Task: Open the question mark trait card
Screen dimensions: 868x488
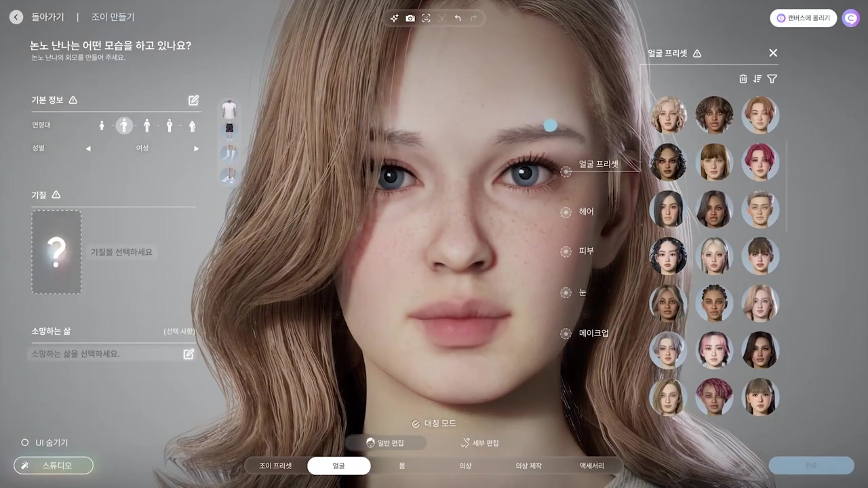Action: tap(56, 252)
